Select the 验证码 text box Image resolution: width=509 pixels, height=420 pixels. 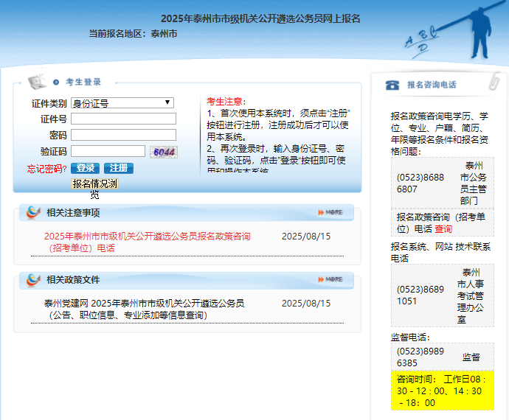(x=108, y=151)
